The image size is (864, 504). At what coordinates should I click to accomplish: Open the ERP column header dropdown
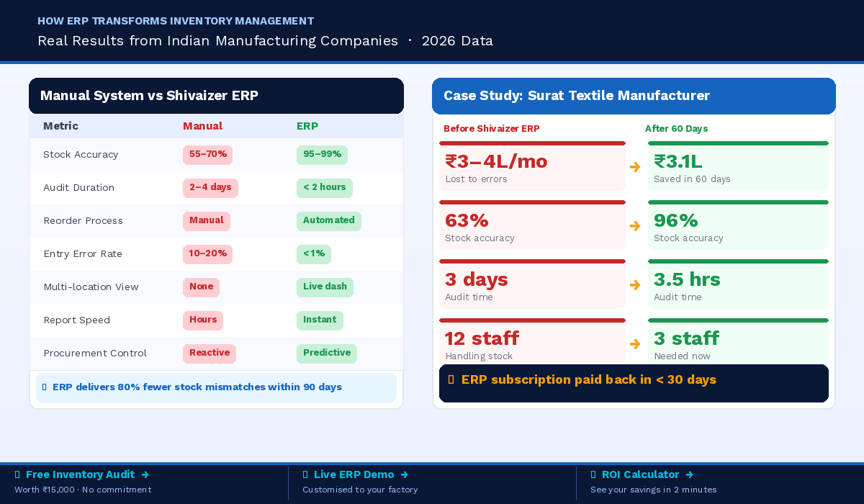307,126
